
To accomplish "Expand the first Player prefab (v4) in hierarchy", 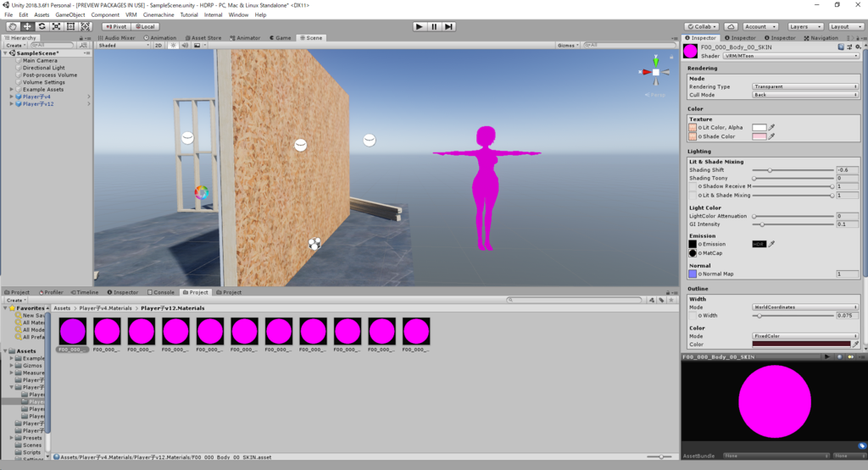I will tap(12, 97).
